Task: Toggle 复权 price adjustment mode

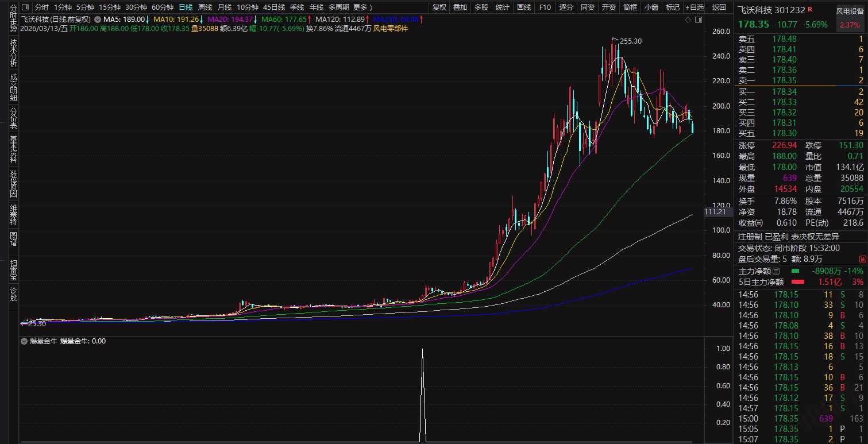Action: click(439, 7)
